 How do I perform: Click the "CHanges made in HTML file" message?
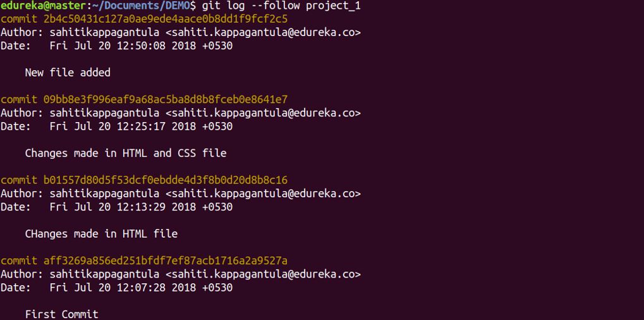click(101, 234)
